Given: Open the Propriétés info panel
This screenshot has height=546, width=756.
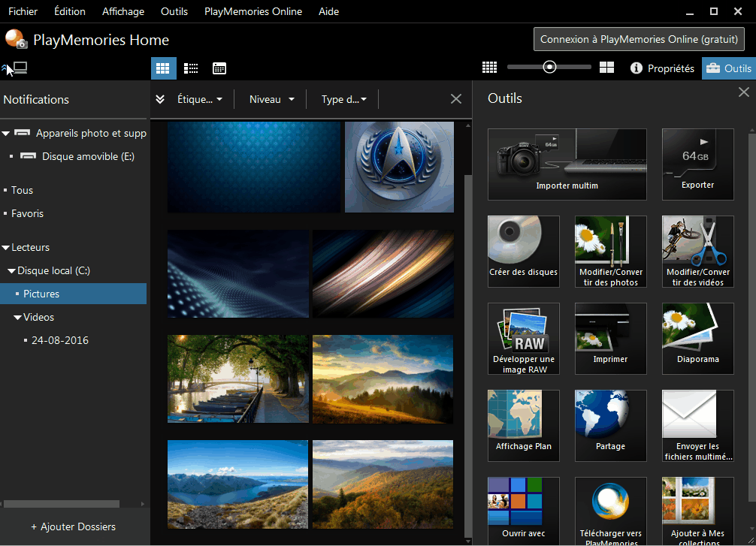Looking at the screenshot, I should pos(663,68).
